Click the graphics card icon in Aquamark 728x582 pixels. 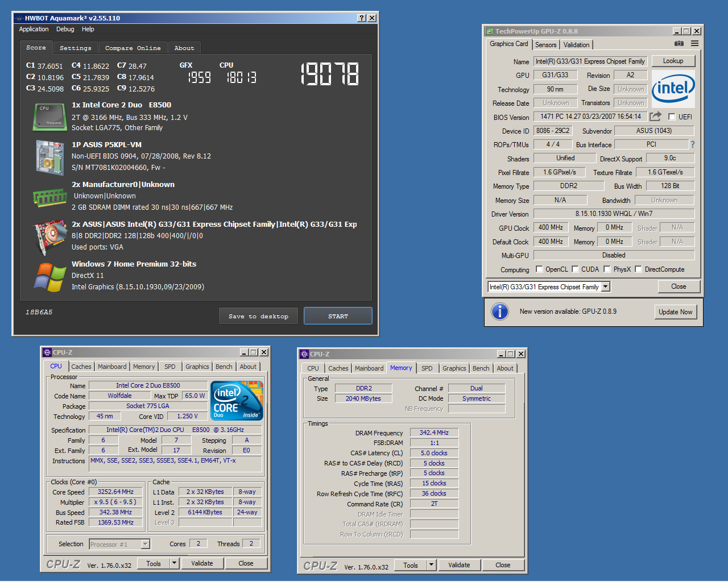(50, 238)
